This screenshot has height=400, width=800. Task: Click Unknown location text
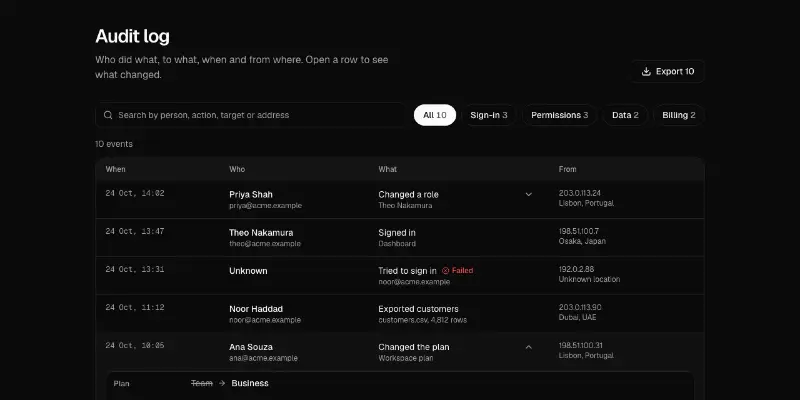[x=589, y=280]
